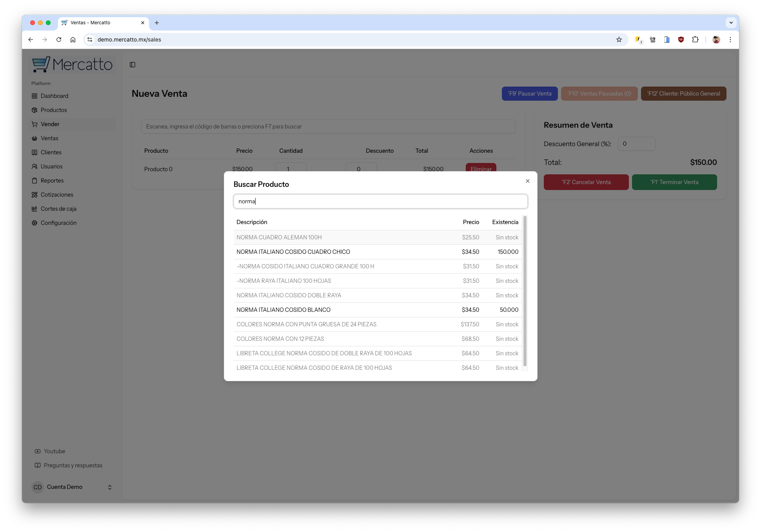The height and width of the screenshot is (532, 761).
Task: Open Clientes sidebar entry
Action: [72, 152]
